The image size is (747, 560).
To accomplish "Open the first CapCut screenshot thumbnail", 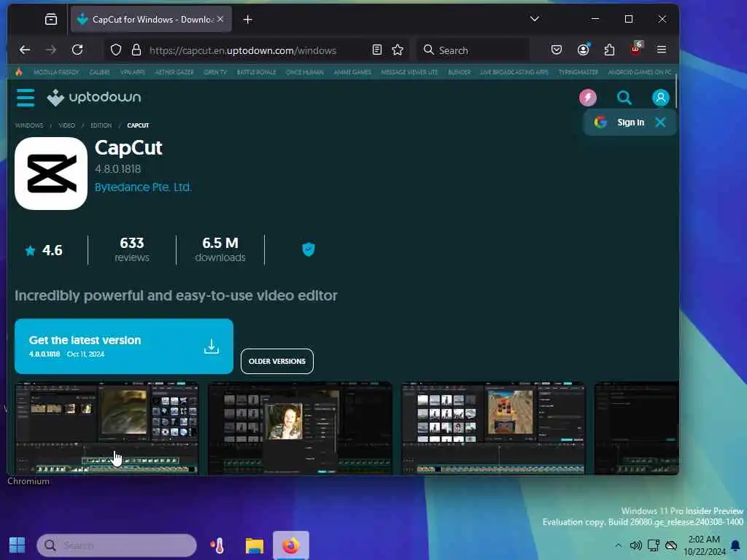I will coord(107,428).
